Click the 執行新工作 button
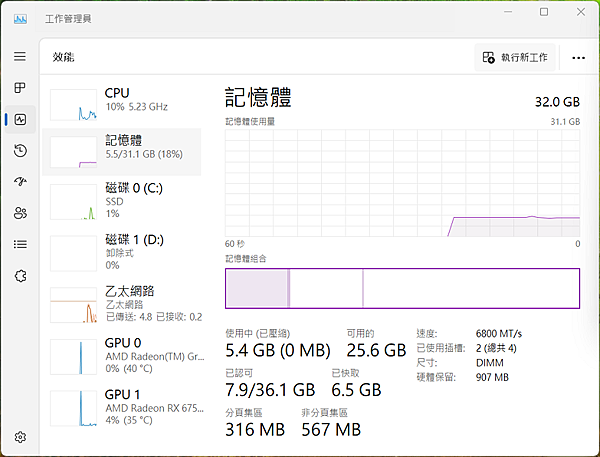The height and width of the screenshot is (457, 600). click(515, 58)
